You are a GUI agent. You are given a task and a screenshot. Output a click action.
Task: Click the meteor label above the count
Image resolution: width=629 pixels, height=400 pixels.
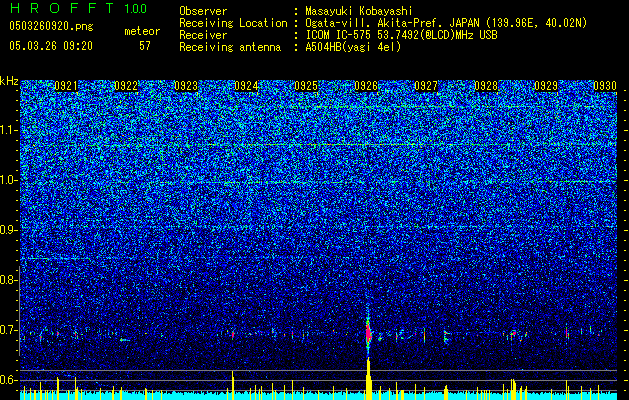[142, 31]
